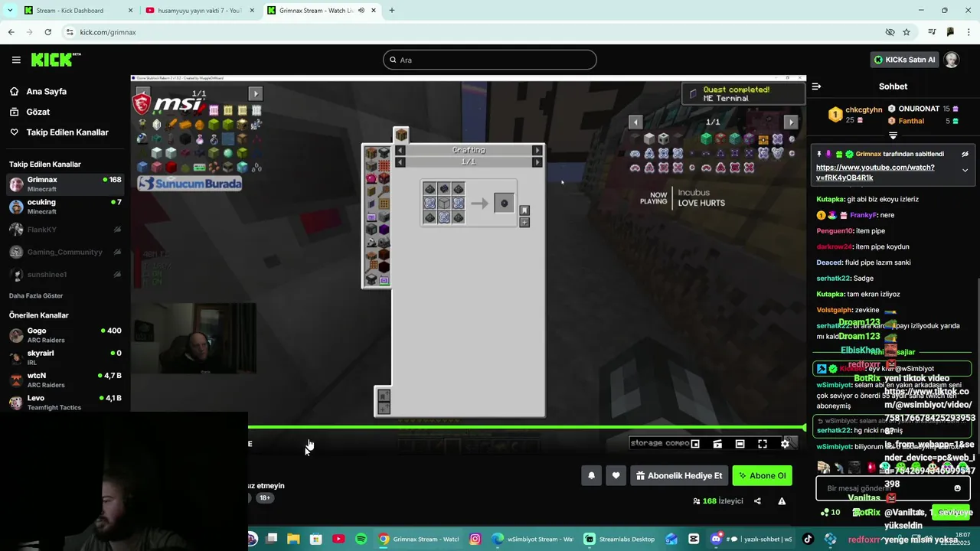The image size is (980, 551).
Task: Toggle mini player mode in the video controls
Action: 695,444
